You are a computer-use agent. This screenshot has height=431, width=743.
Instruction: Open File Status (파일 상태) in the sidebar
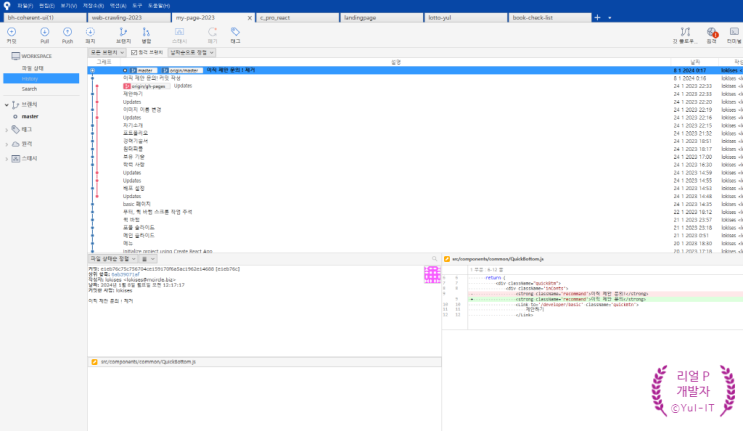coord(32,68)
